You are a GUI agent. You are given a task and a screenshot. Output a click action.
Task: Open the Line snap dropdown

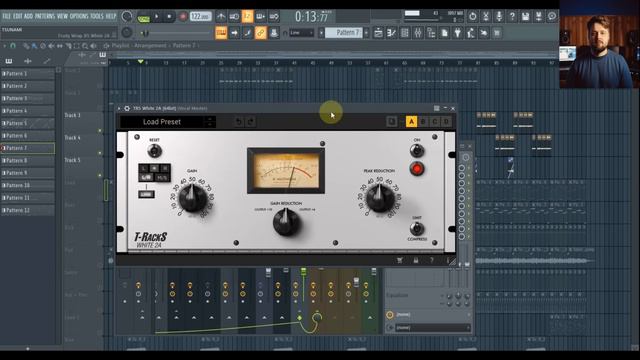[x=301, y=33]
